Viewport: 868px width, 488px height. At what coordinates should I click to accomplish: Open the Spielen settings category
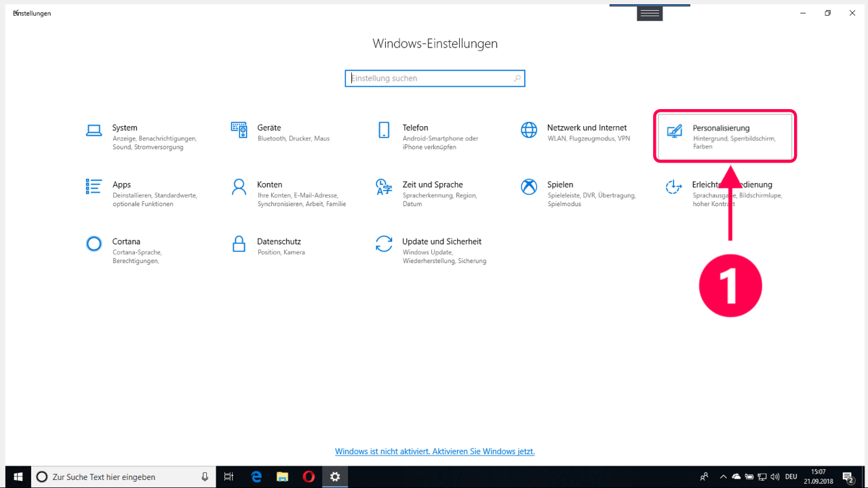(x=580, y=194)
